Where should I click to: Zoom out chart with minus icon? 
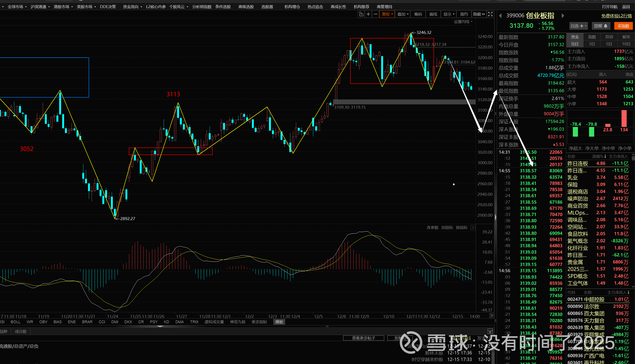tap(376, 14)
